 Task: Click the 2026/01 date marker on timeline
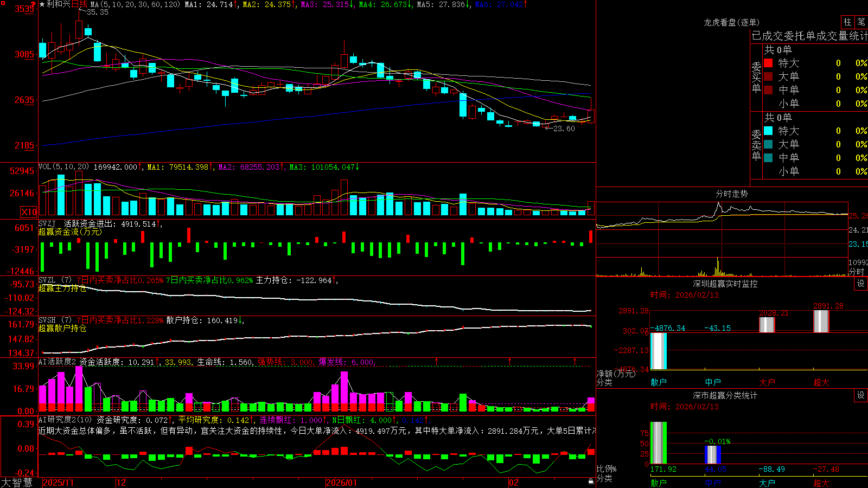pyautogui.click(x=341, y=483)
